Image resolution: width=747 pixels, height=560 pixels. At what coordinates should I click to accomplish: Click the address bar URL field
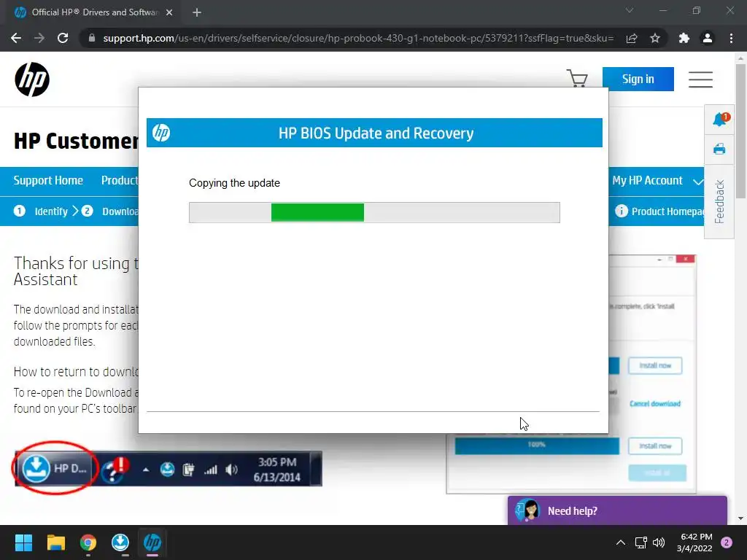point(357,38)
